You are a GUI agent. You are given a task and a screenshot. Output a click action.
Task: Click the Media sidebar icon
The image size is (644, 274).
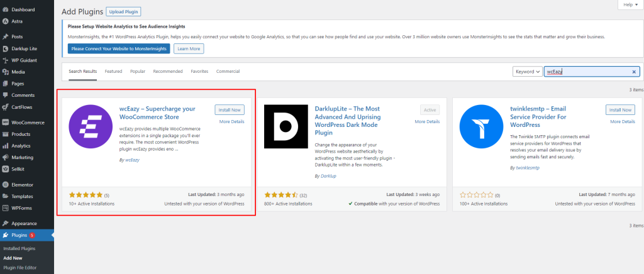tap(5, 72)
